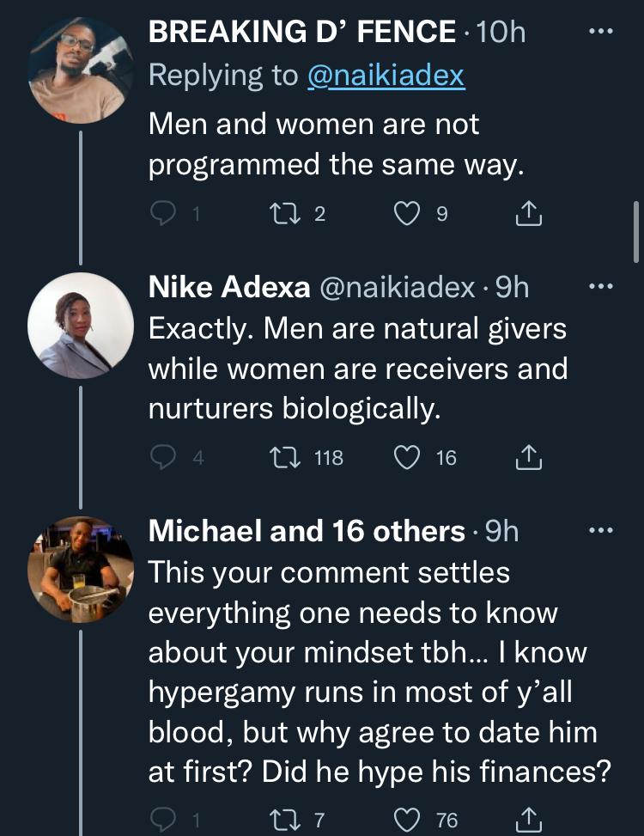
Task: Share Michael's hypergamy tweet
Action: (x=529, y=820)
